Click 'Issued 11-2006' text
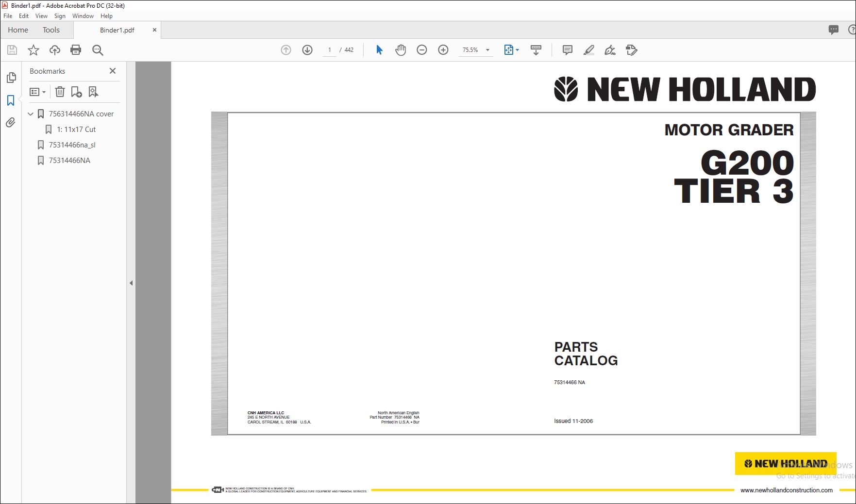The height and width of the screenshot is (504, 856). [573, 421]
